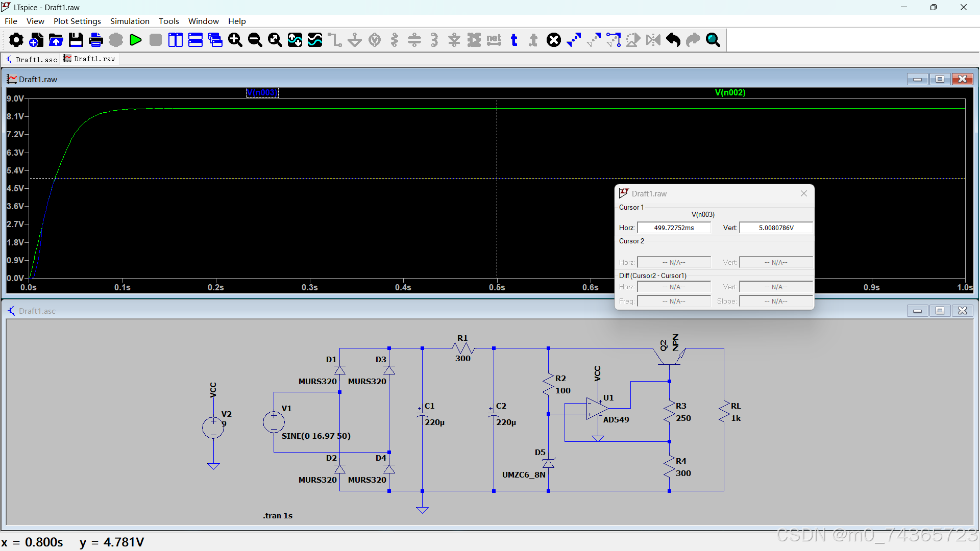The width and height of the screenshot is (980, 551).
Task: Click the Find search magnifier icon
Action: point(713,40)
